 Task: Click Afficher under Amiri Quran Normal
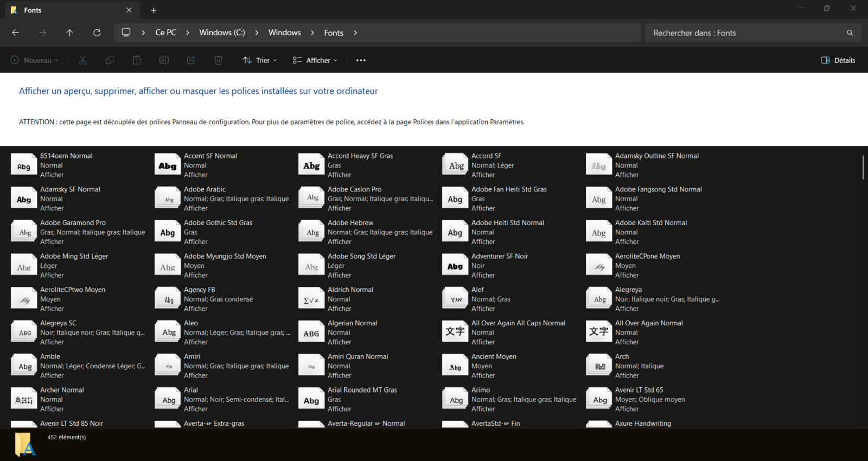(x=340, y=375)
